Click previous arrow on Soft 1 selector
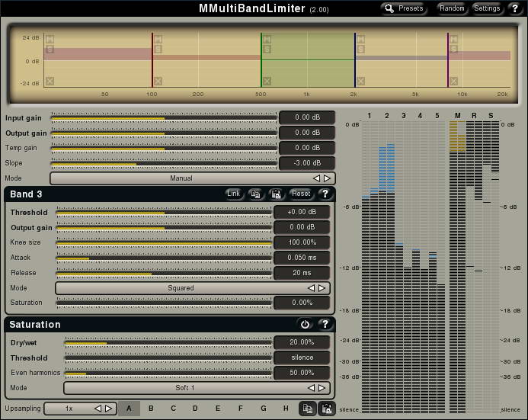This screenshot has width=528, height=420. (x=311, y=388)
